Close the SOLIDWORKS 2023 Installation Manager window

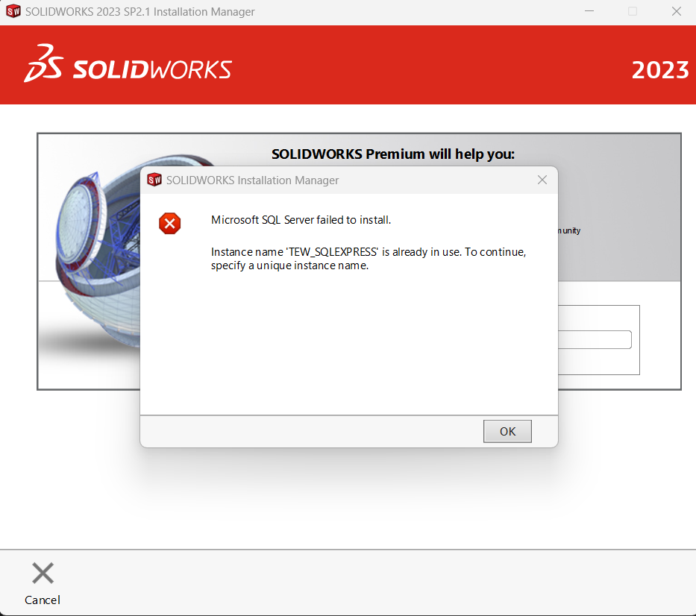click(676, 11)
